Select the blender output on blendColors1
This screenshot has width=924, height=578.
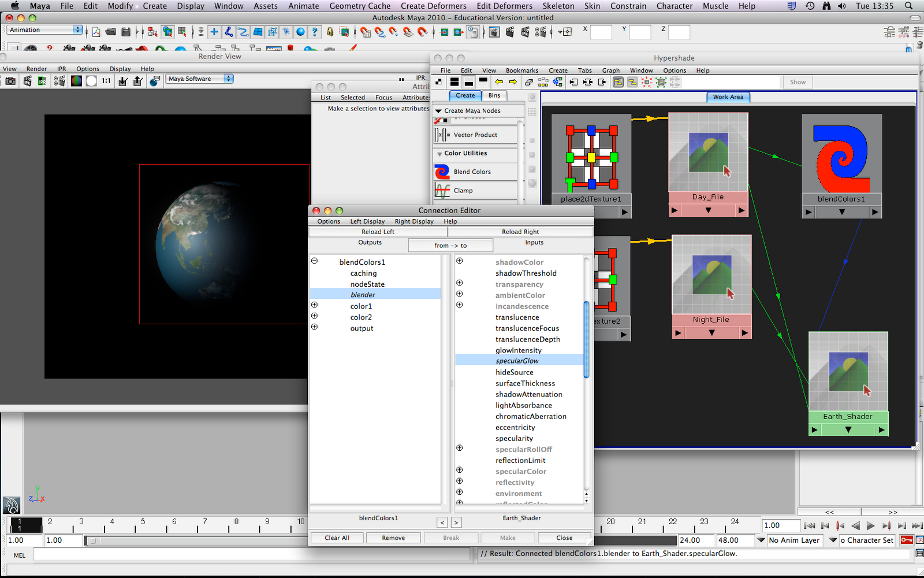363,294
